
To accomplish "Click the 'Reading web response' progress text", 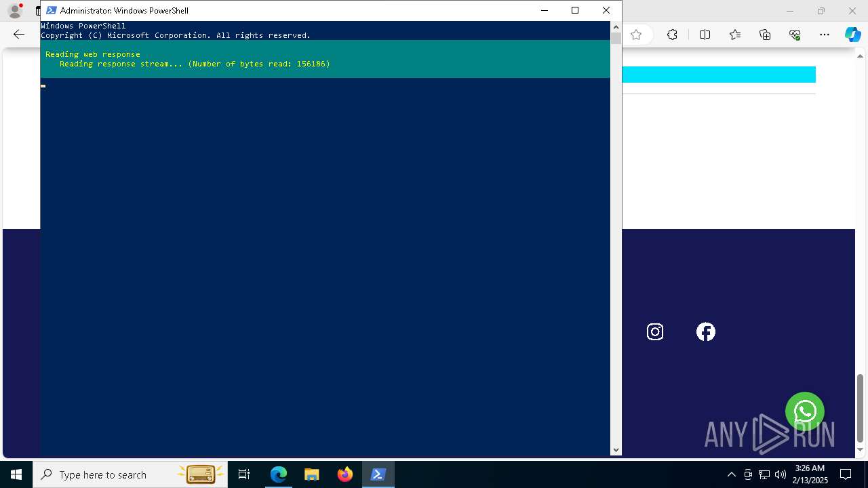I will (93, 54).
